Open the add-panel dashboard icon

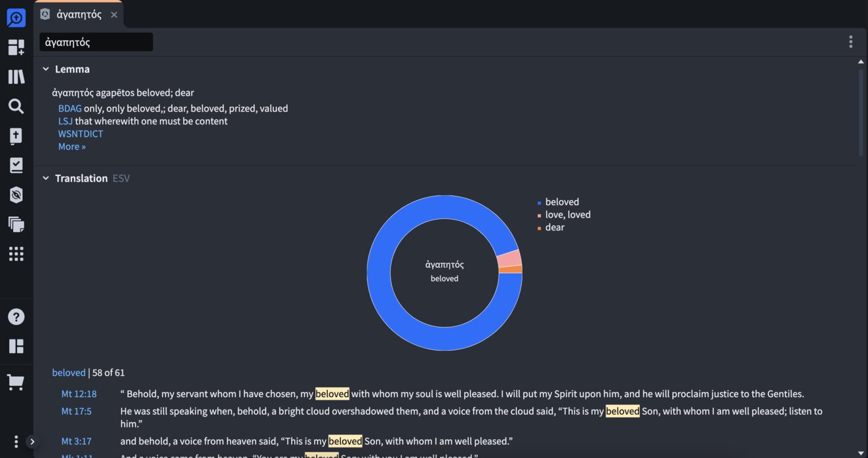coord(16,47)
